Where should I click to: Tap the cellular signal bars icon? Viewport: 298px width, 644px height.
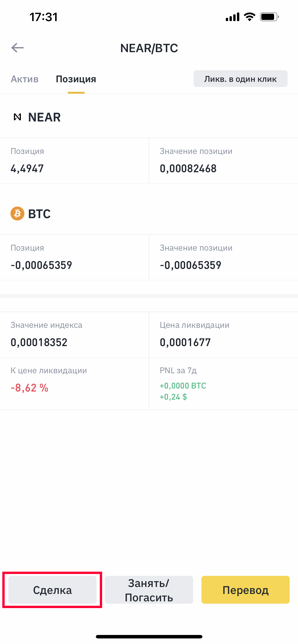pyautogui.click(x=233, y=17)
